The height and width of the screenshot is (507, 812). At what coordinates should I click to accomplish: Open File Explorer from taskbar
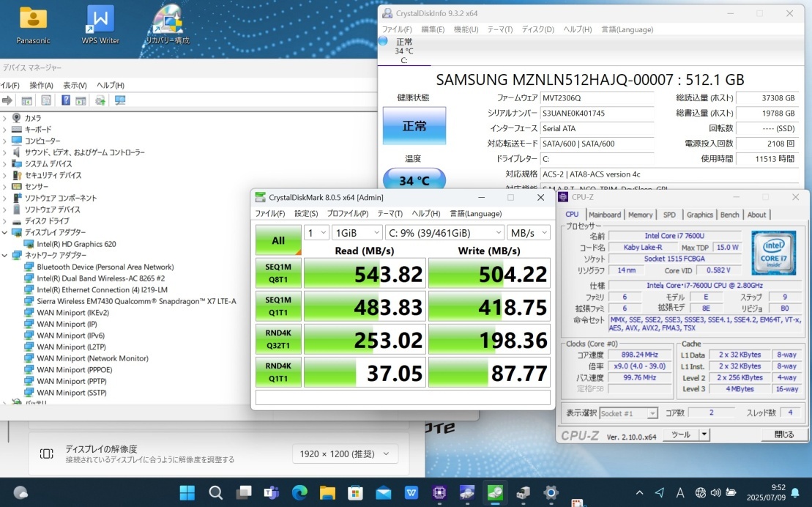pyautogui.click(x=327, y=492)
